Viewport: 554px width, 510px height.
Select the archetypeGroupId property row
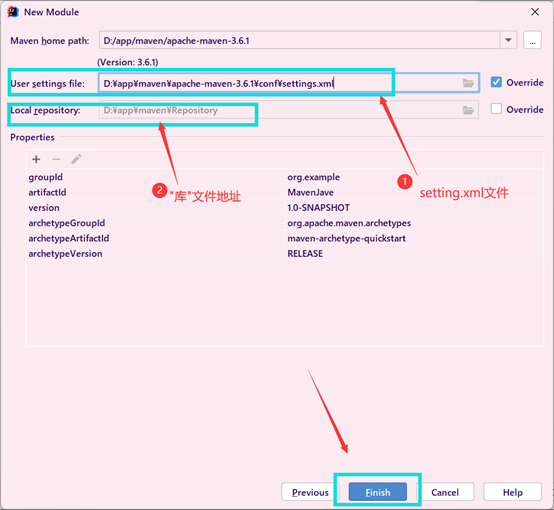[284, 223]
